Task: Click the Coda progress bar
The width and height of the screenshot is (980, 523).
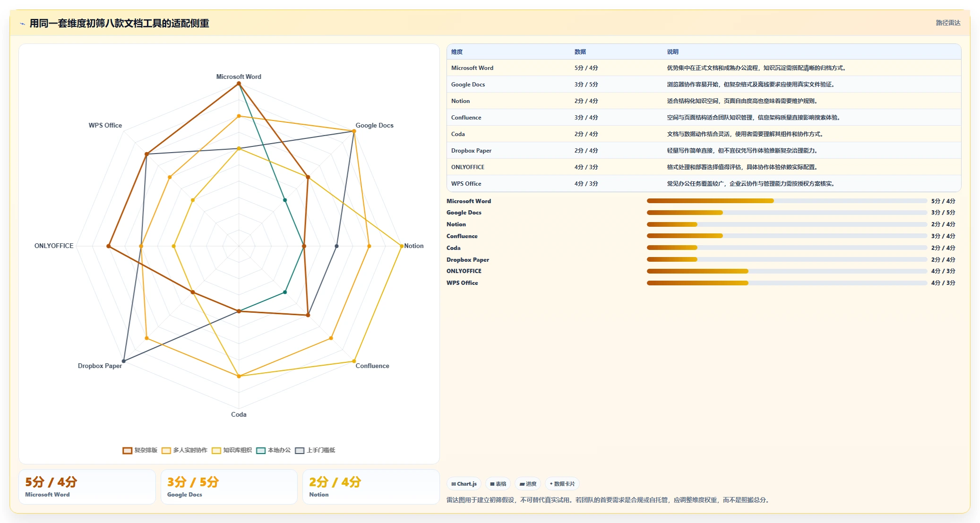Action: pos(787,248)
